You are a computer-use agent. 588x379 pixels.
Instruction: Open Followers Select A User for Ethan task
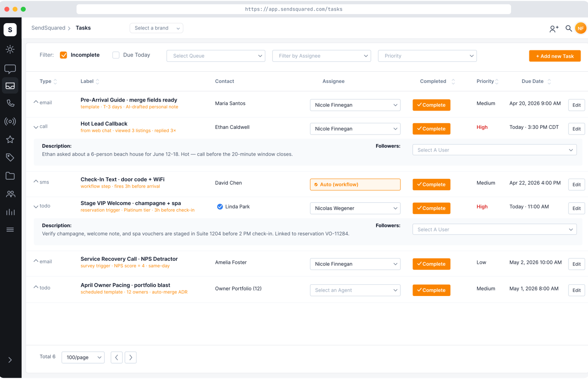495,150
